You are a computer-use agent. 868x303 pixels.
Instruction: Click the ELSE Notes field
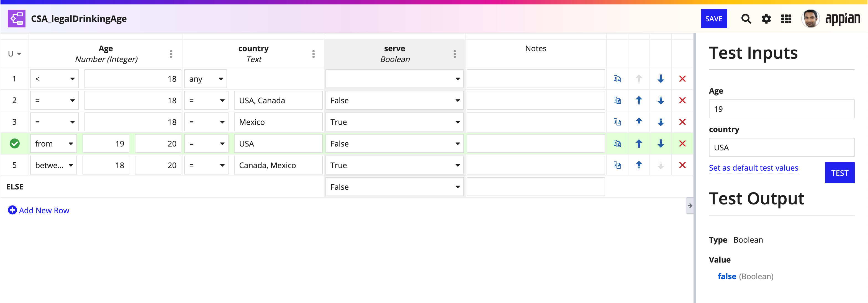pos(535,187)
